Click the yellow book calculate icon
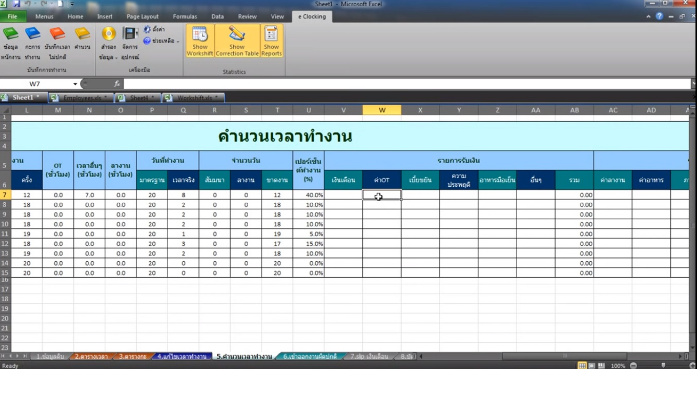 pyautogui.click(x=82, y=34)
